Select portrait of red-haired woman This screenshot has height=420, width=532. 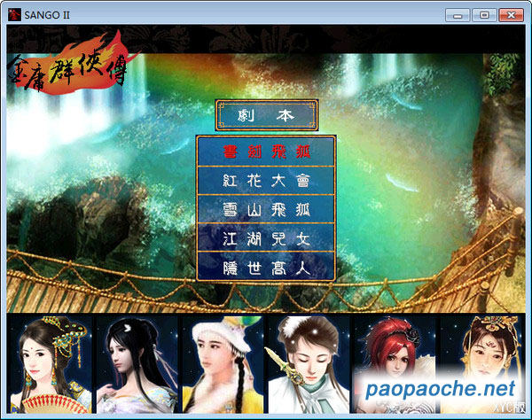pyautogui.click(x=395, y=364)
